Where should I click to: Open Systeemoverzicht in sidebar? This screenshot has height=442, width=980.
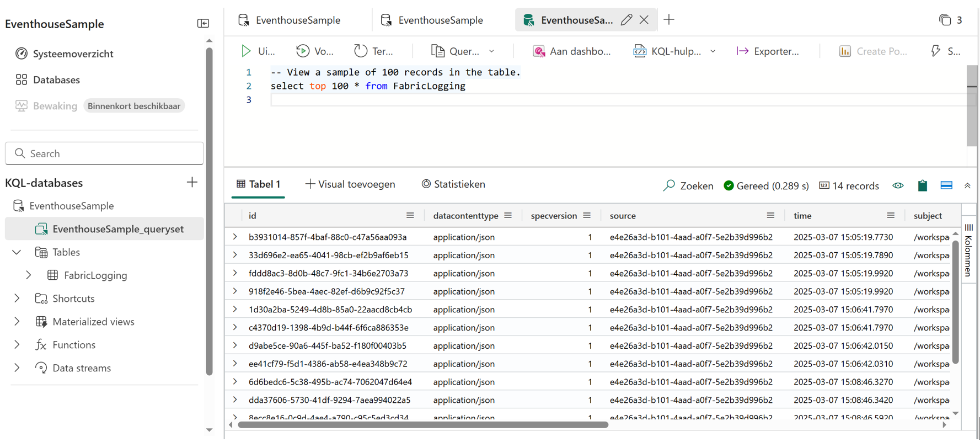pos(64,54)
